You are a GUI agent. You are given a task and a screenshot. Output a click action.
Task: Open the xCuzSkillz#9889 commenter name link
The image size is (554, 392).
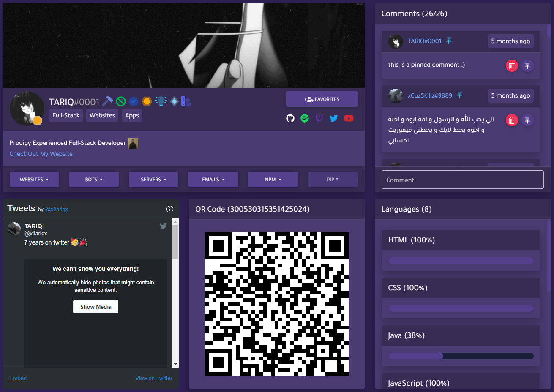coord(430,95)
